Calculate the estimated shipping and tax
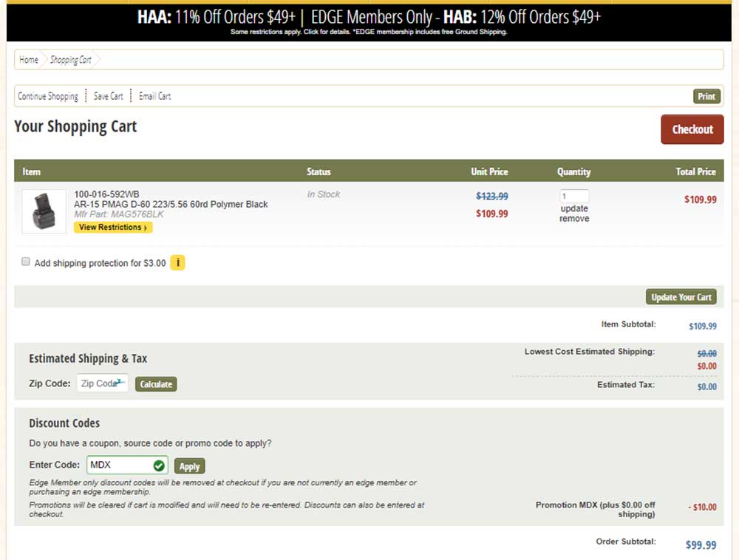Screen dimensions: 739x560 [156, 384]
